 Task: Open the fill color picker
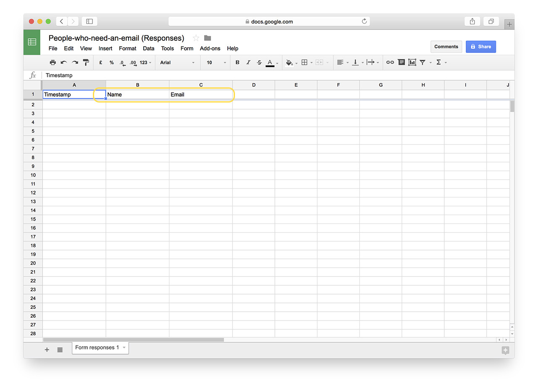tap(291, 63)
